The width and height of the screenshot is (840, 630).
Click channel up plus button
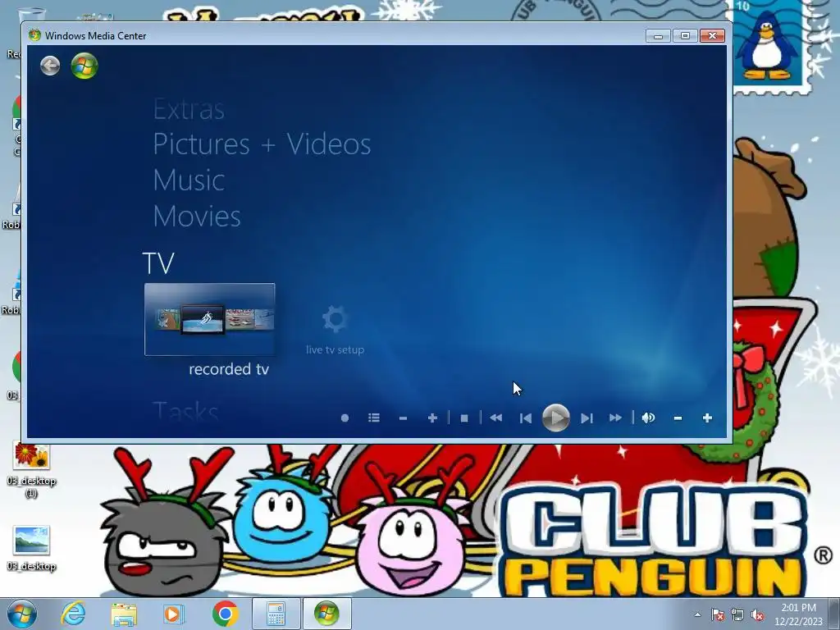(432, 418)
